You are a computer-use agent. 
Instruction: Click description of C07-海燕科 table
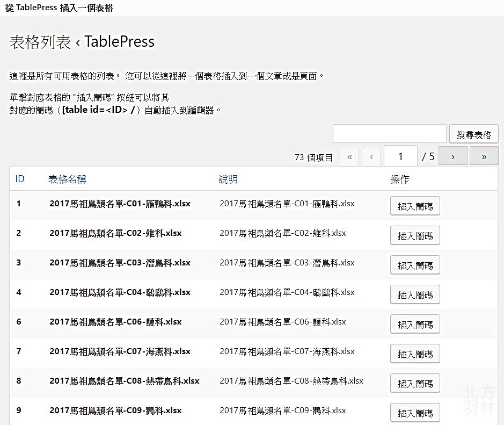(x=287, y=351)
